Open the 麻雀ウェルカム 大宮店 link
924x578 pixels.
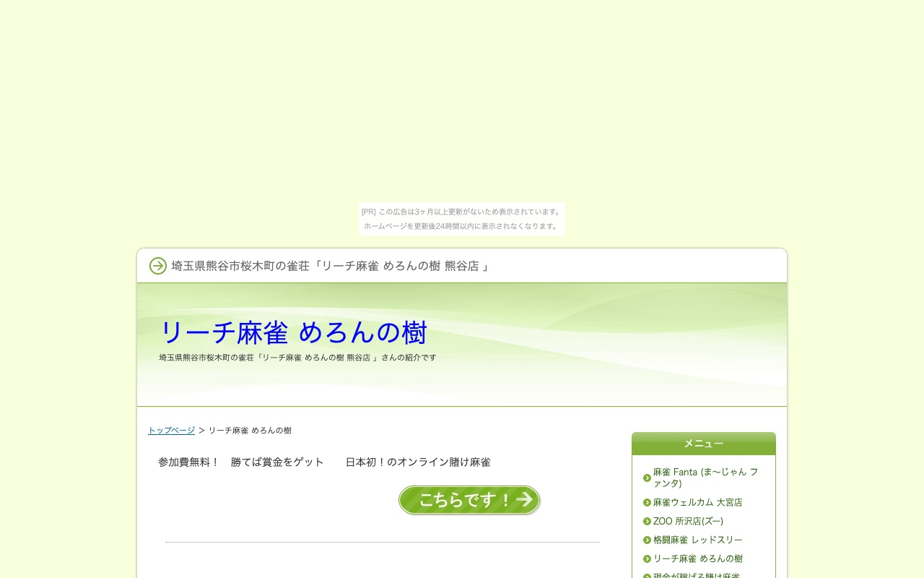click(698, 502)
